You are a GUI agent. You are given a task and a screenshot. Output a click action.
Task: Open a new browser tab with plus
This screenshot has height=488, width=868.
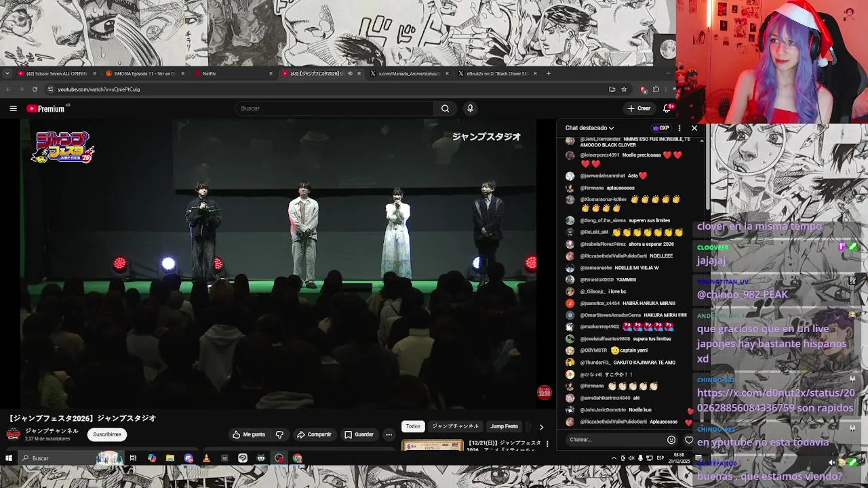(x=549, y=73)
